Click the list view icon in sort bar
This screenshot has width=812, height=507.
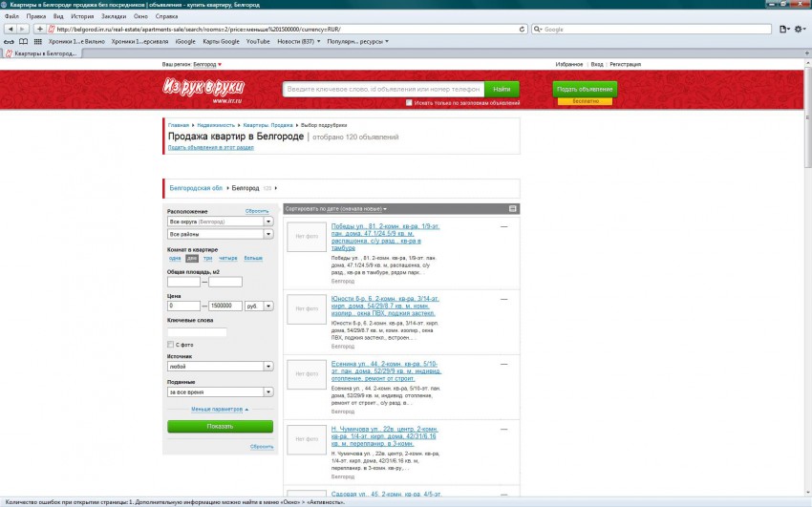[x=513, y=208]
